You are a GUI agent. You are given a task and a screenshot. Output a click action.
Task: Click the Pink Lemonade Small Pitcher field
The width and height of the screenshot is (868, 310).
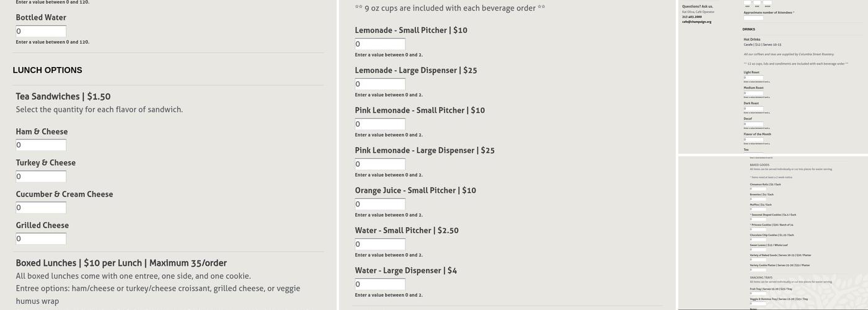tap(380, 125)
